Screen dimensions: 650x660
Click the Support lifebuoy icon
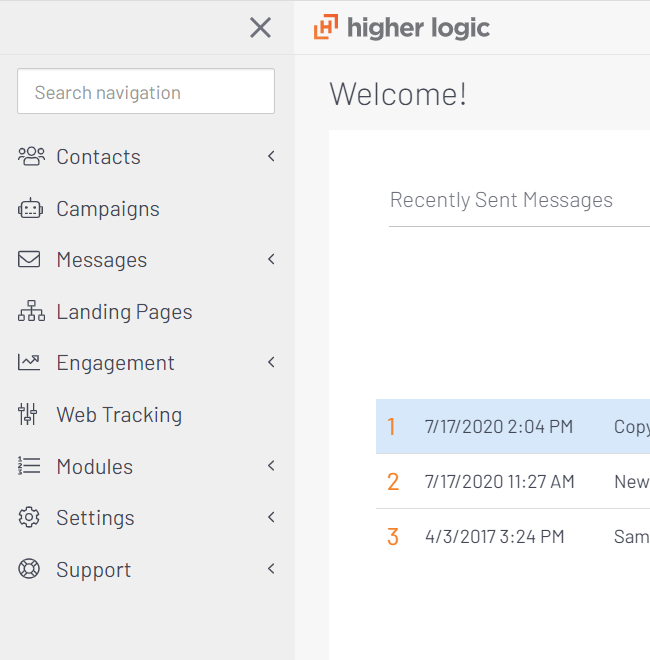[x=29, y=569]
